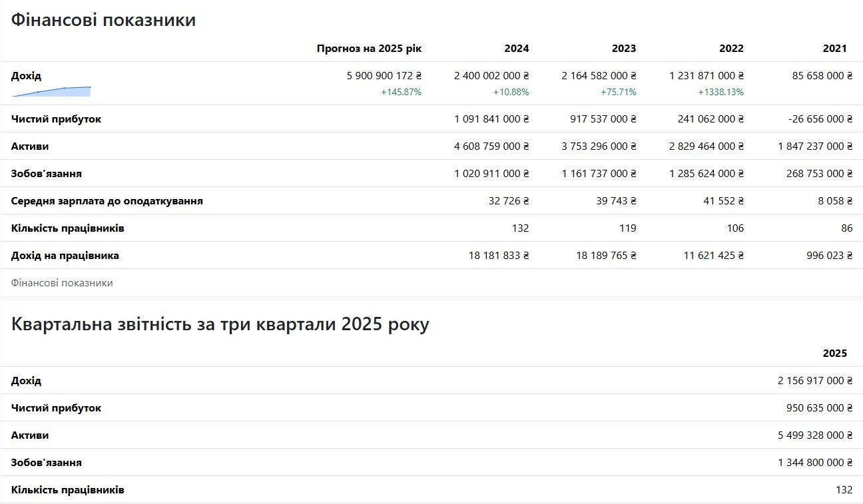Click the "Квартальна звітність за три квартали 2025 року" heading

[220, 324]
